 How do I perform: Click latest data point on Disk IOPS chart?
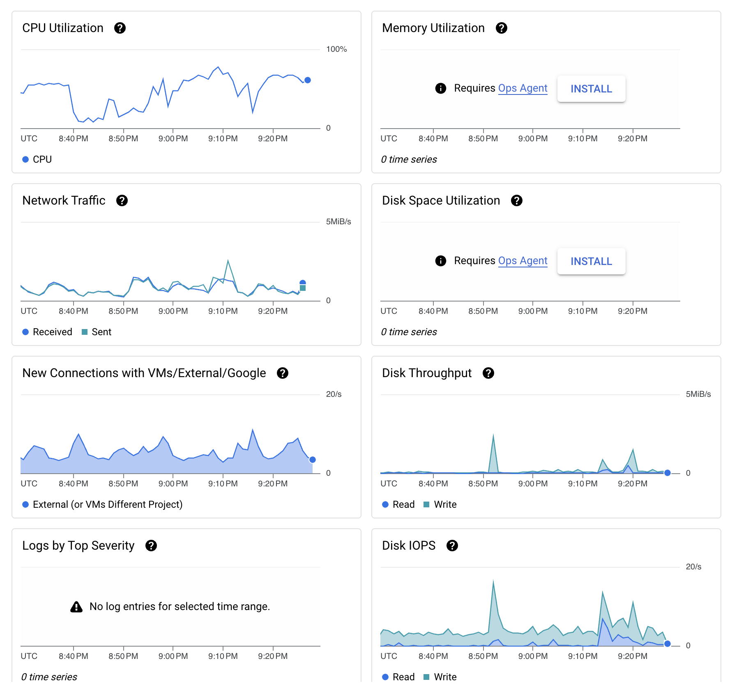(668, 644)
